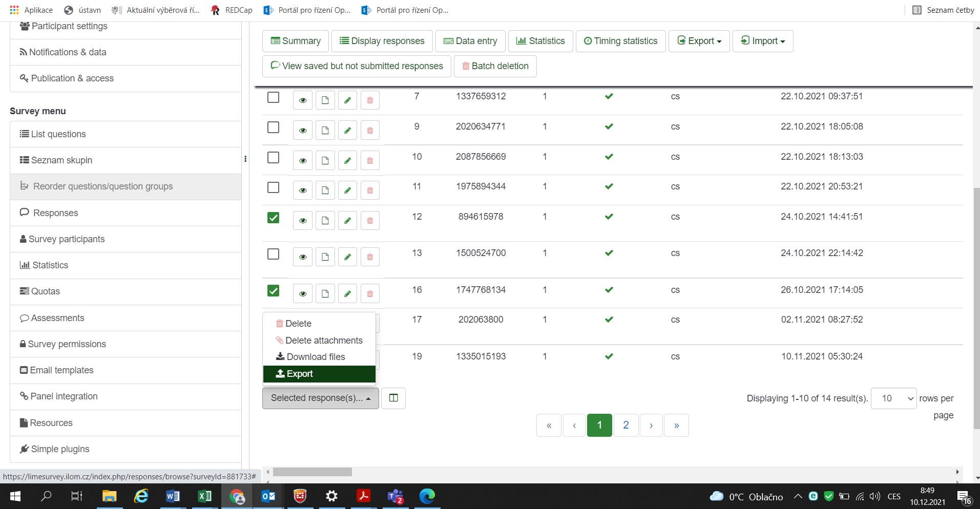Select Download files in the popup menu
The width and height of the screenshot is (980, 509).
tap(315, 357)
